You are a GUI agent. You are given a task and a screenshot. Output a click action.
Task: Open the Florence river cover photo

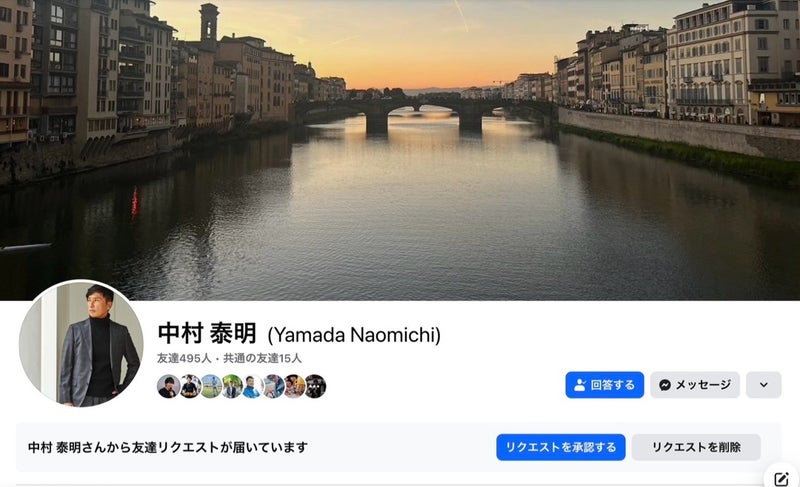[400, 150]
